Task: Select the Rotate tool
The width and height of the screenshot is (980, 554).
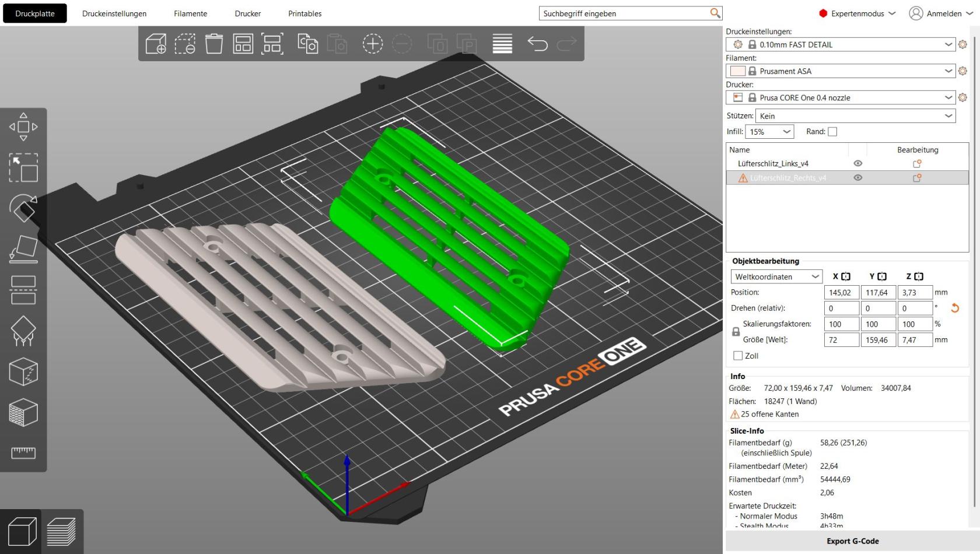Action: pyautogui.click(x=23, y=209)
